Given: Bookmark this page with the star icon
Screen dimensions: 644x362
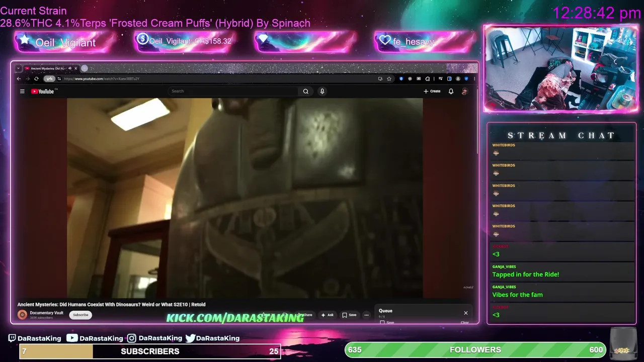Looking at the screenshot, I should [x=389, y=78].
